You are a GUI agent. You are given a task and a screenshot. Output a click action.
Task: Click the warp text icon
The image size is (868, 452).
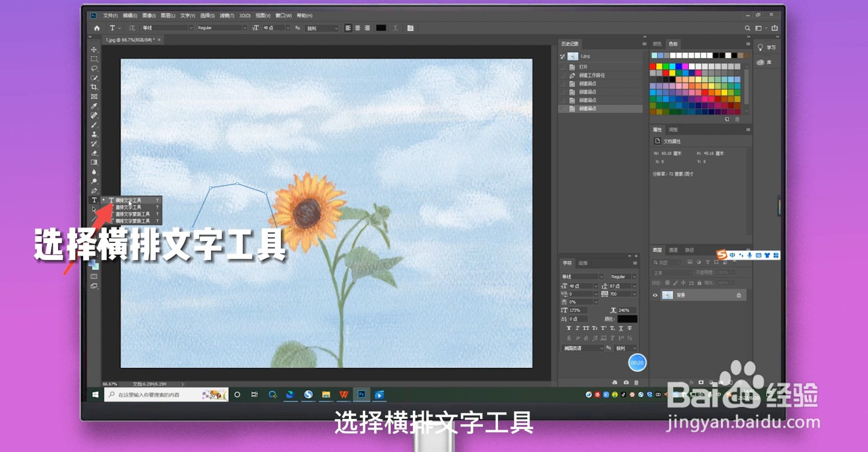tap(395, 28)
